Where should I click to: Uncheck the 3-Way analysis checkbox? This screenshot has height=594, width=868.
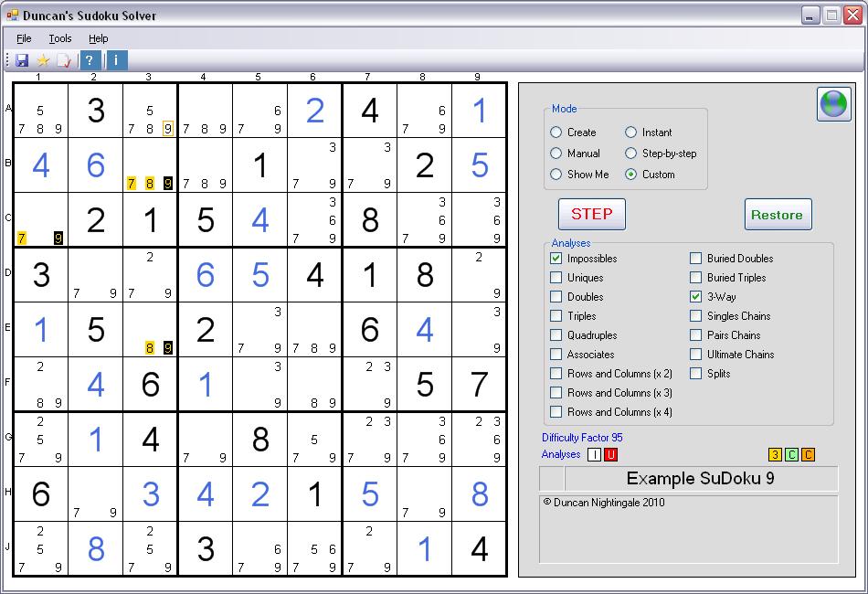coord(696,297)
